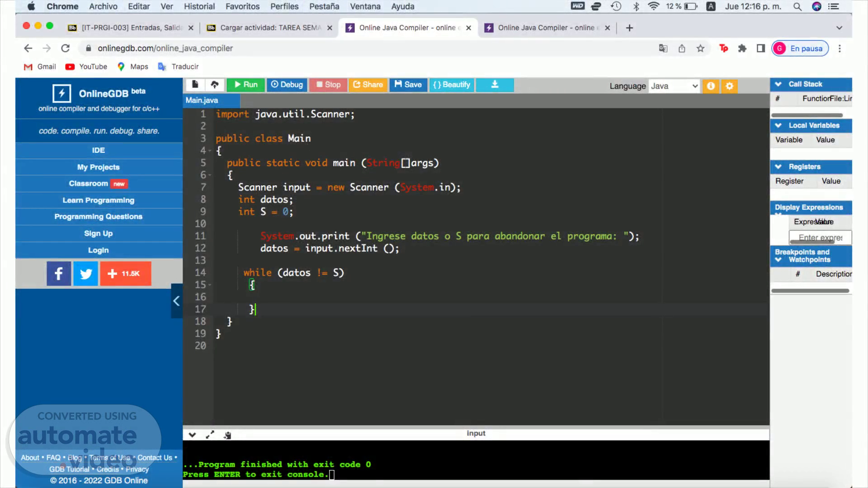
Task: Open the Programming Questions link
Action: (x=98, y=216)
